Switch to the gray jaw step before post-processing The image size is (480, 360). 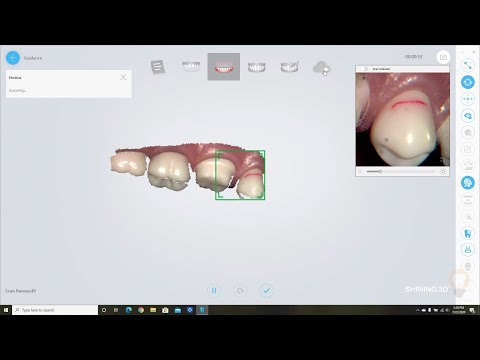(257, 67)
